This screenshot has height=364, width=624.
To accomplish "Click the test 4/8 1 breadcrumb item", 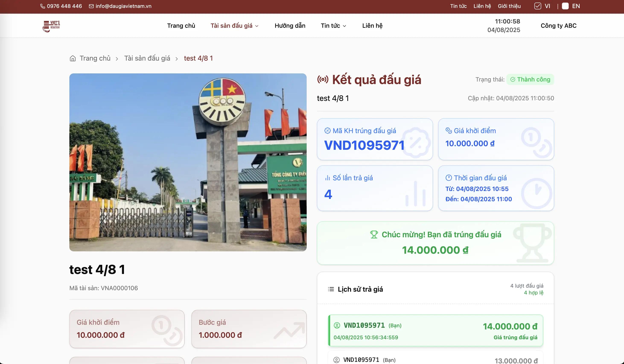I will 198,58.
